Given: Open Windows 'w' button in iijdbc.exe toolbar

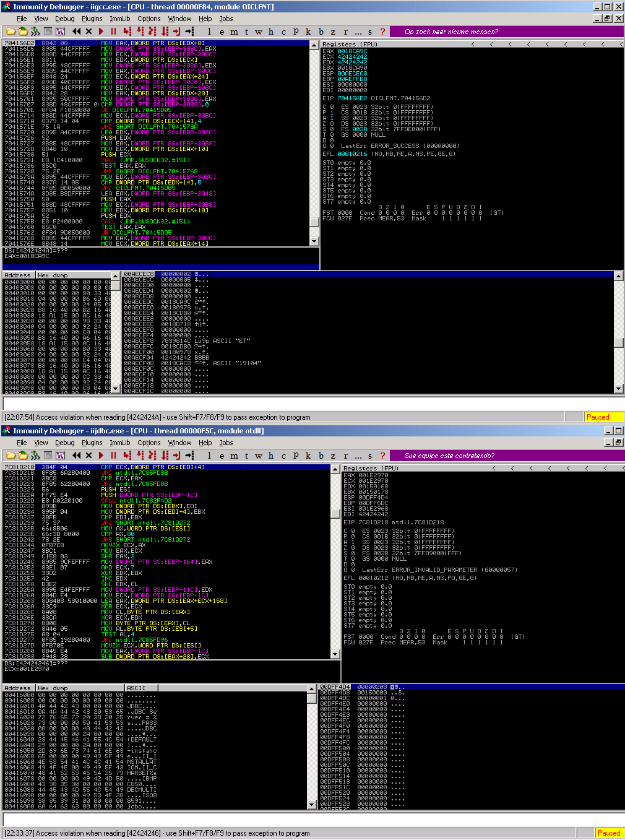Looking at the screenshot, I should (x=259, y=456).
